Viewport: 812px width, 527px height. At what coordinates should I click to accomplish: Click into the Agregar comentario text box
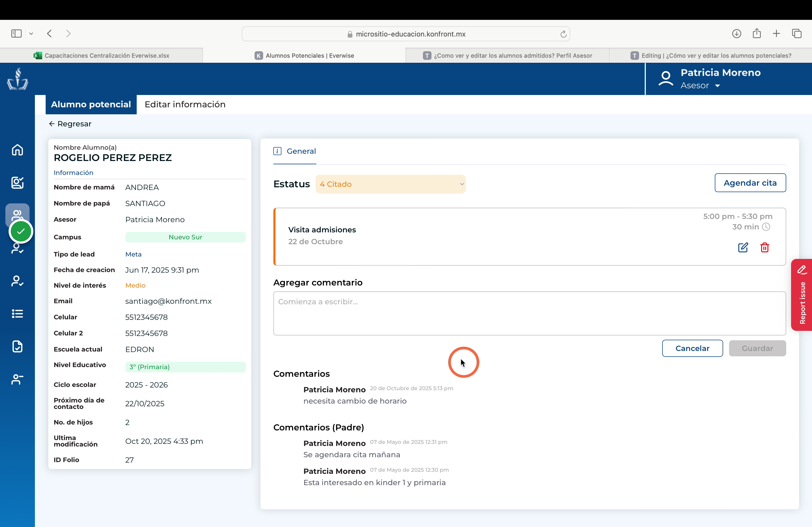[x=530, y=313]
